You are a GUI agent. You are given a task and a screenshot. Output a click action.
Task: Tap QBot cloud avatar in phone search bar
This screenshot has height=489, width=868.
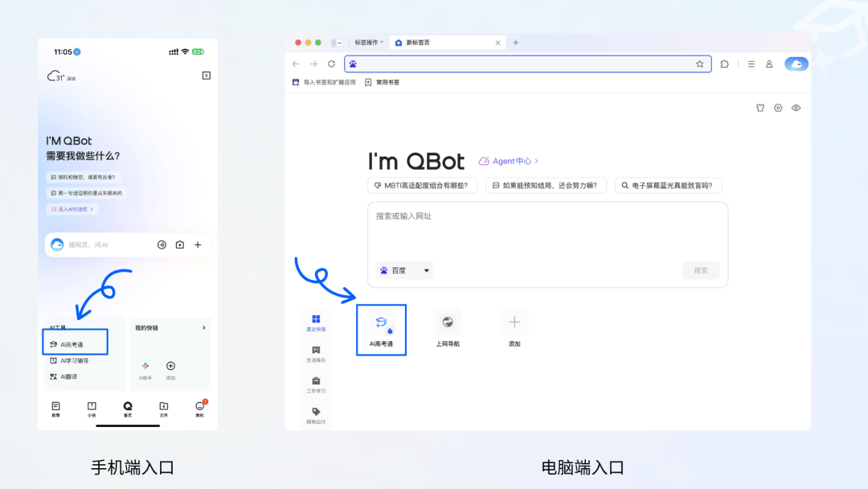pos(57,244)
